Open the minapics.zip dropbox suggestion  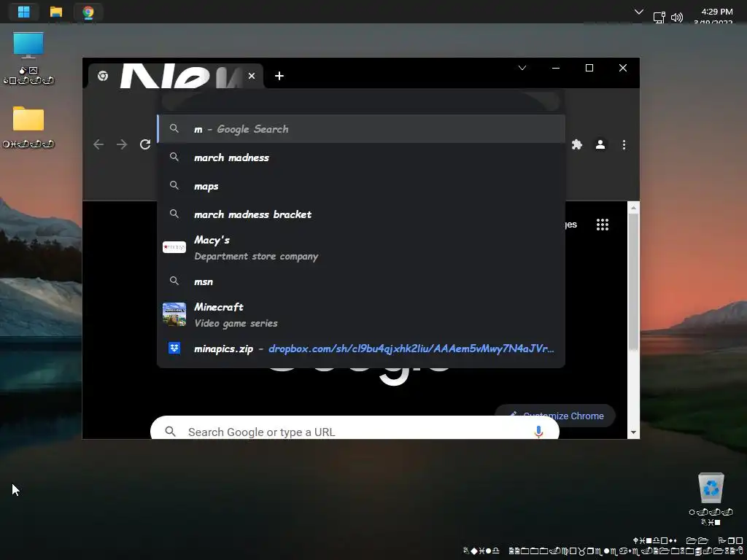pos(361,349)
